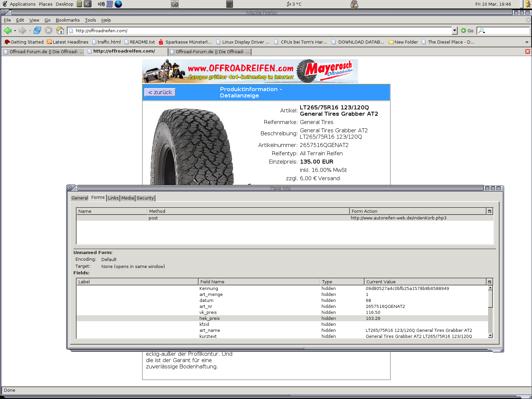
Task: Switch to the Media tab in Page Info
Action: [x=127, y=198]
